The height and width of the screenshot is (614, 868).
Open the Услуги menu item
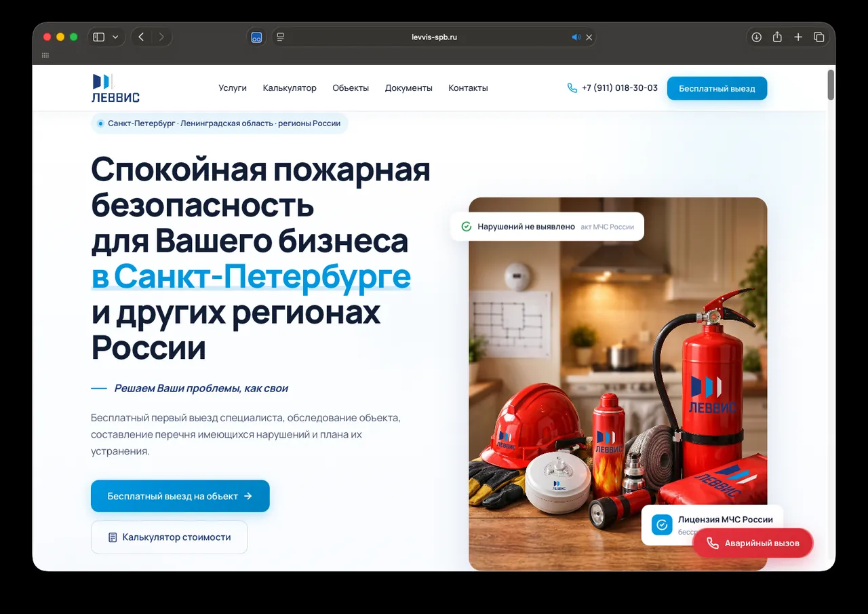[233, 88]
